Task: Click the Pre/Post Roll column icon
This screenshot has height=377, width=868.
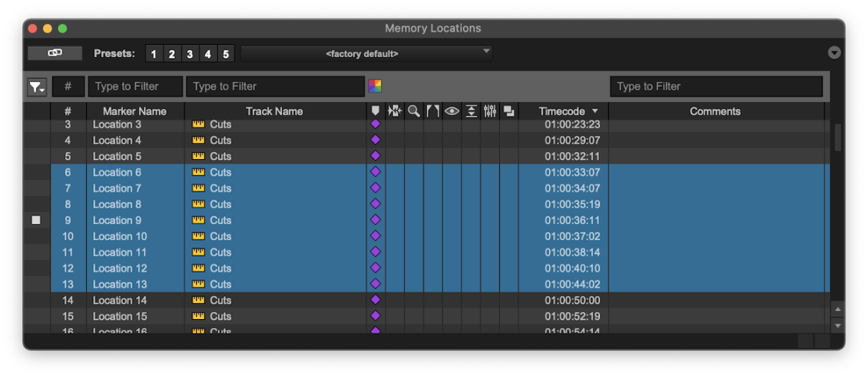Action: pos(432,111)
